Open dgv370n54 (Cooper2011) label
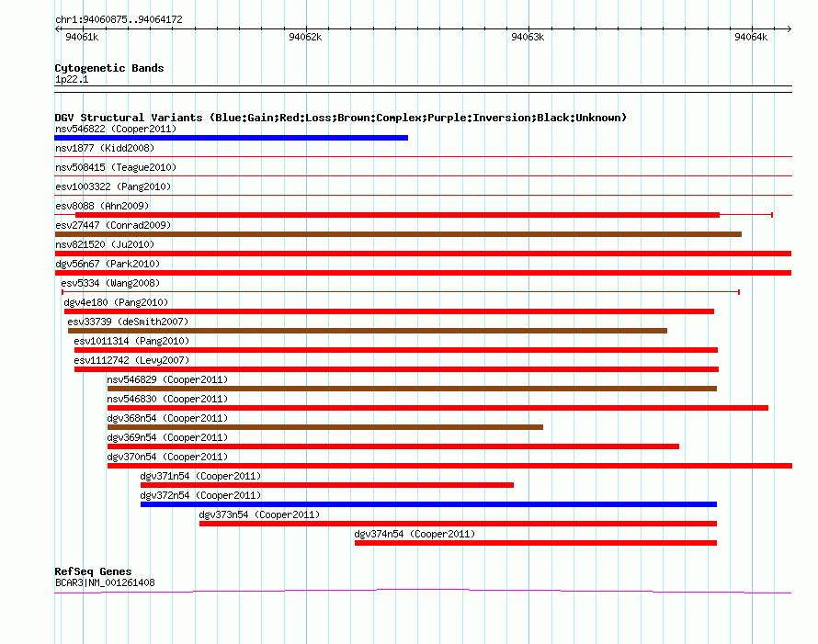The image size is (818, 644). (x=167, y=457)
